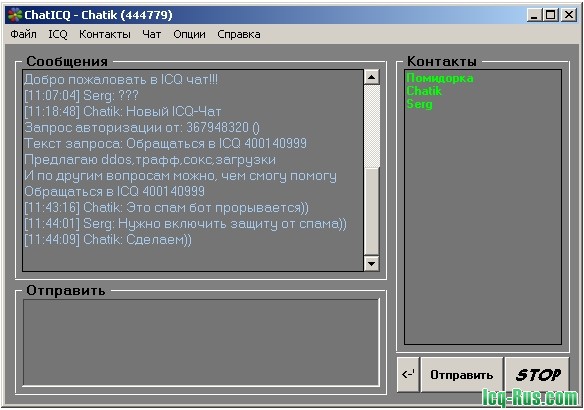Open the ICQ menu
Image resolution: width=584 pixels, height=410 pixels.
tap(58, 34)
